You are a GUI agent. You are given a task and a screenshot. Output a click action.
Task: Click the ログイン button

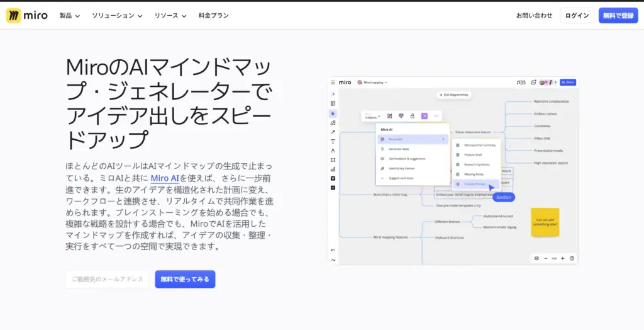(x=577, y=15)
